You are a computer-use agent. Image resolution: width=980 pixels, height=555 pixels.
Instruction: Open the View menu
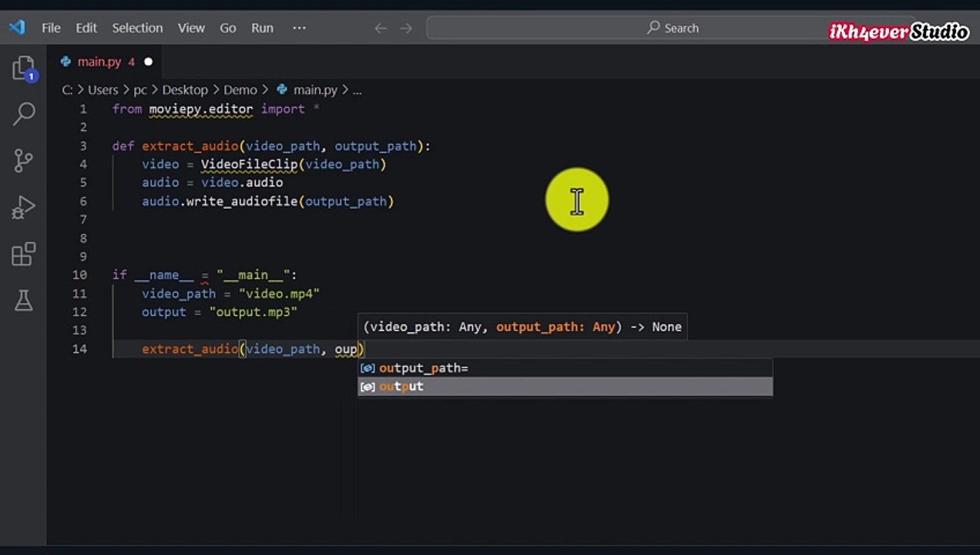191,28
